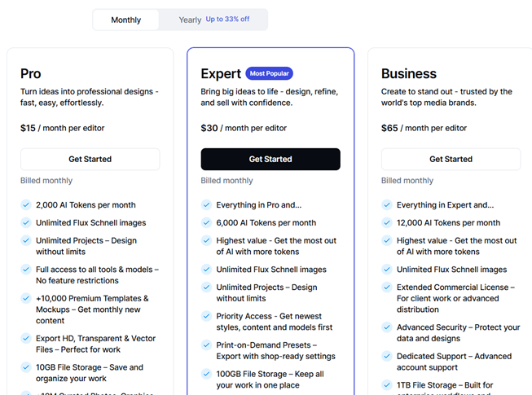Switch to Monthly billing tab
The height and width of the screenshot is (395, 532).
point(126,20)
